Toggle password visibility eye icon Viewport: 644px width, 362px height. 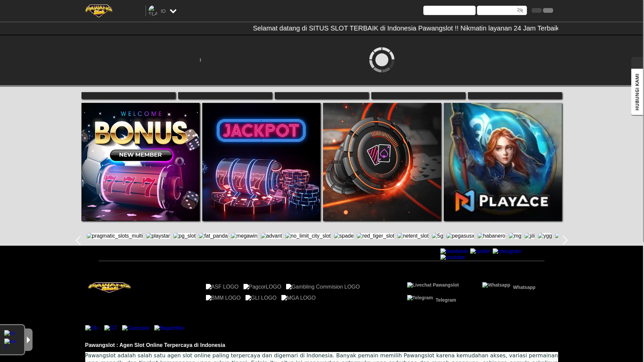[x=520, y=10]
